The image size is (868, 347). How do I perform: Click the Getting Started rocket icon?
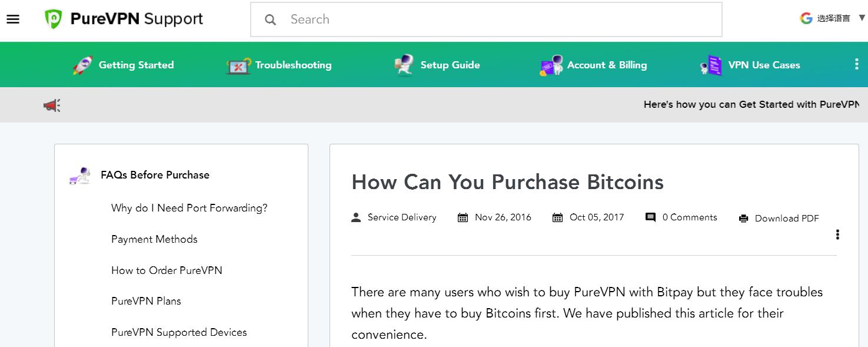[82, 65]
